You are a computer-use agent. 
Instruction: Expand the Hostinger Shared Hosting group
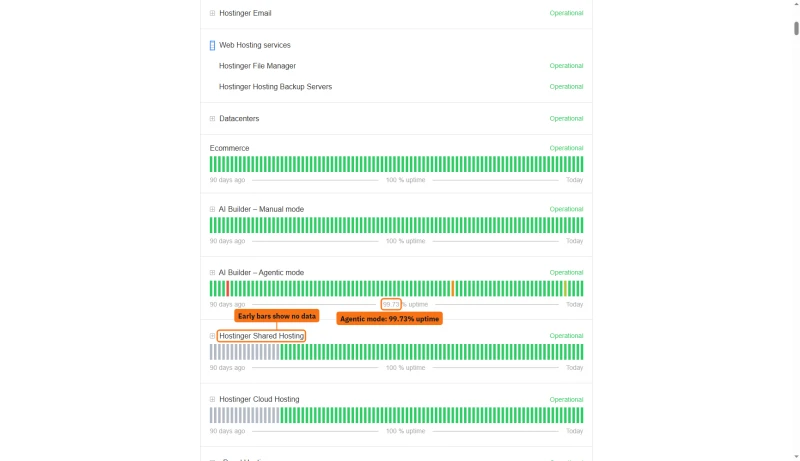click(212, 336)
